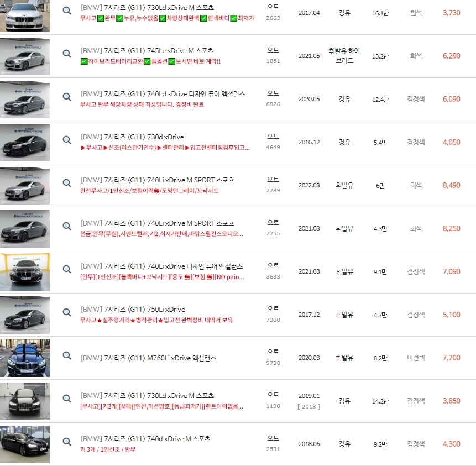Click description [무사고][키3개][M팩]
This screenshot has width=476, height=466.
click(x=161, y=406)
